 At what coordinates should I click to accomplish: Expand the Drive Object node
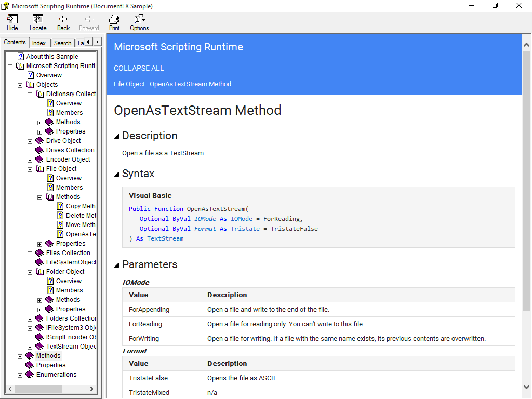pos(30,141)
